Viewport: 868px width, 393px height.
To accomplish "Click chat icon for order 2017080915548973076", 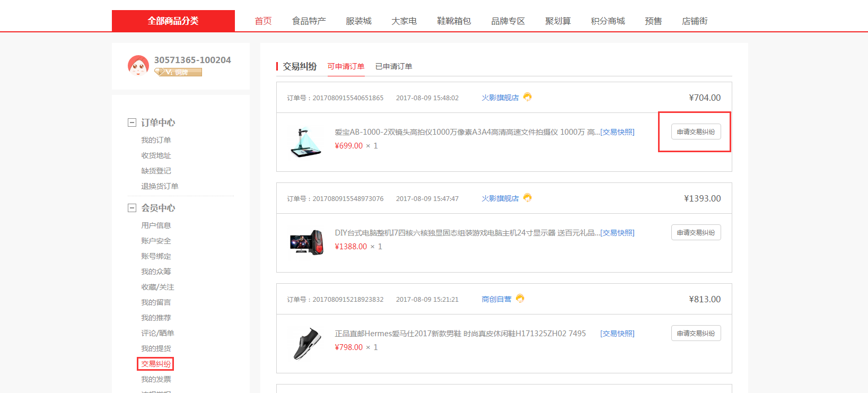I will [x=528, y=198].
